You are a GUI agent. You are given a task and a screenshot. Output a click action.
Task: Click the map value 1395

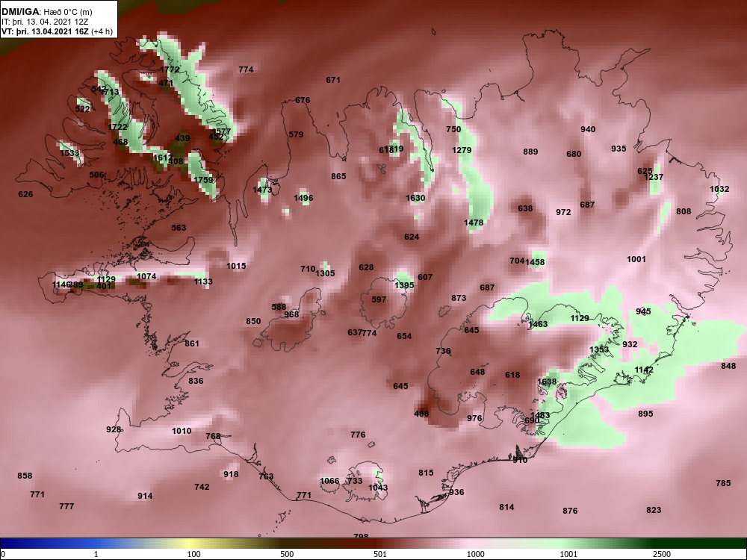[404, 285]
